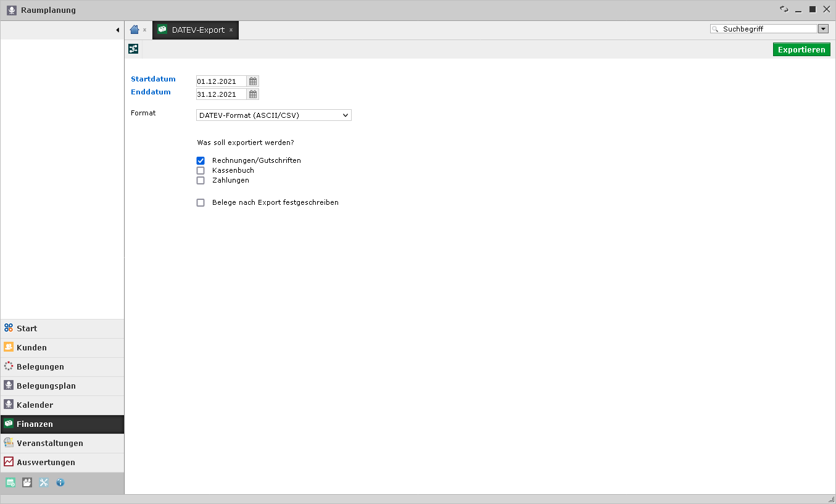
Task: Click the Enddatum date field
Action: pos(221,94)
